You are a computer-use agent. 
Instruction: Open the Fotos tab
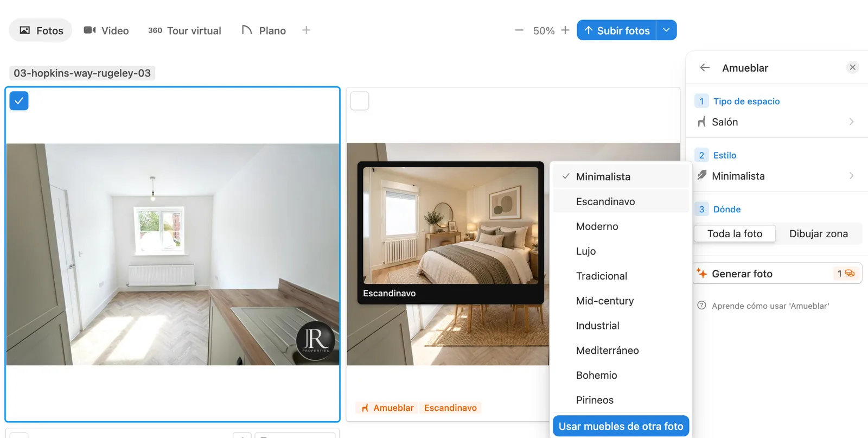[x=41, y=30]
